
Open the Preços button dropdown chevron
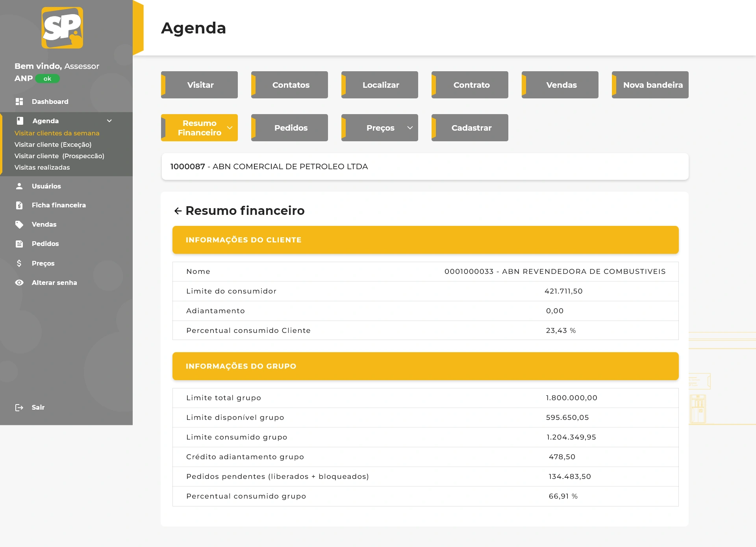pyautogui.click(x=410, y=128)
